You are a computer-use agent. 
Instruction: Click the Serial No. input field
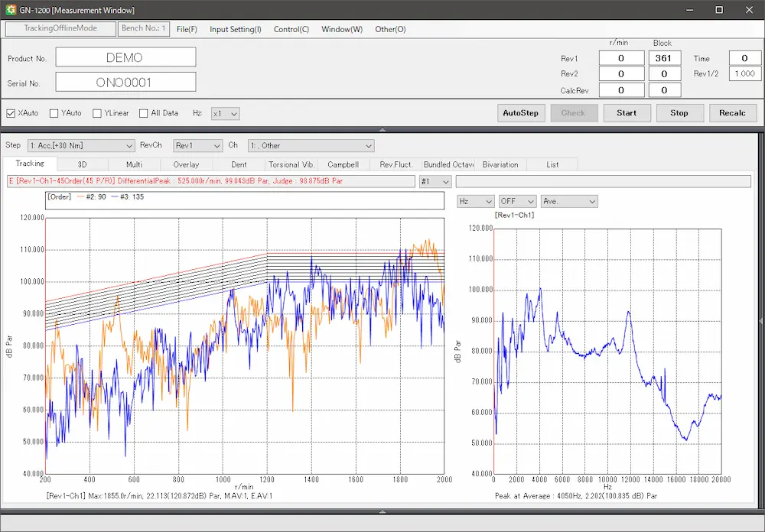pos(125,82)
